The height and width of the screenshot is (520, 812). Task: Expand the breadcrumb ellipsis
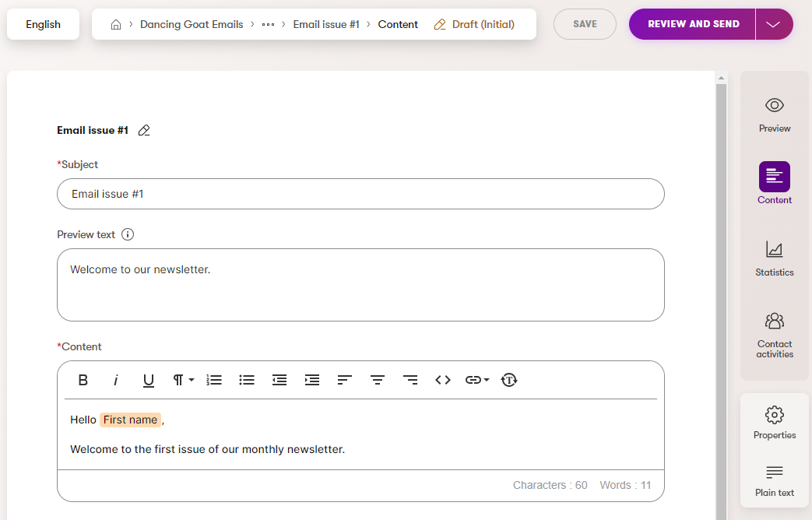[x=268, y=24]
